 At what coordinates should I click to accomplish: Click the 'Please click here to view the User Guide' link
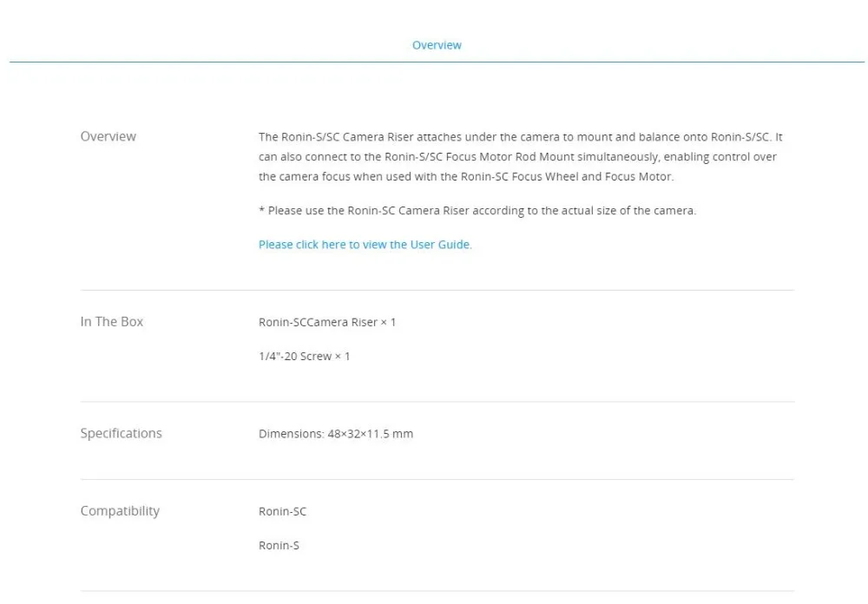(x=365, y=245)
